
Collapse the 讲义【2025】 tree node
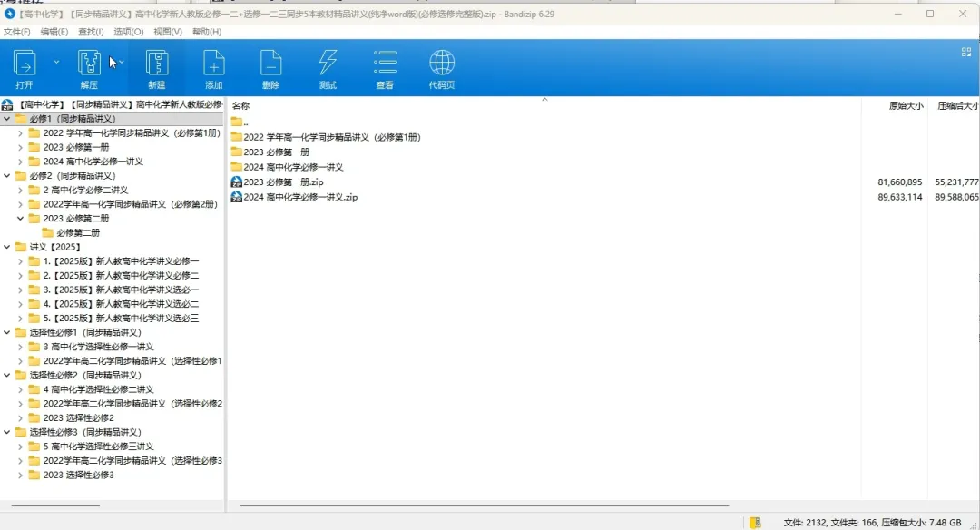pos(7,247)
